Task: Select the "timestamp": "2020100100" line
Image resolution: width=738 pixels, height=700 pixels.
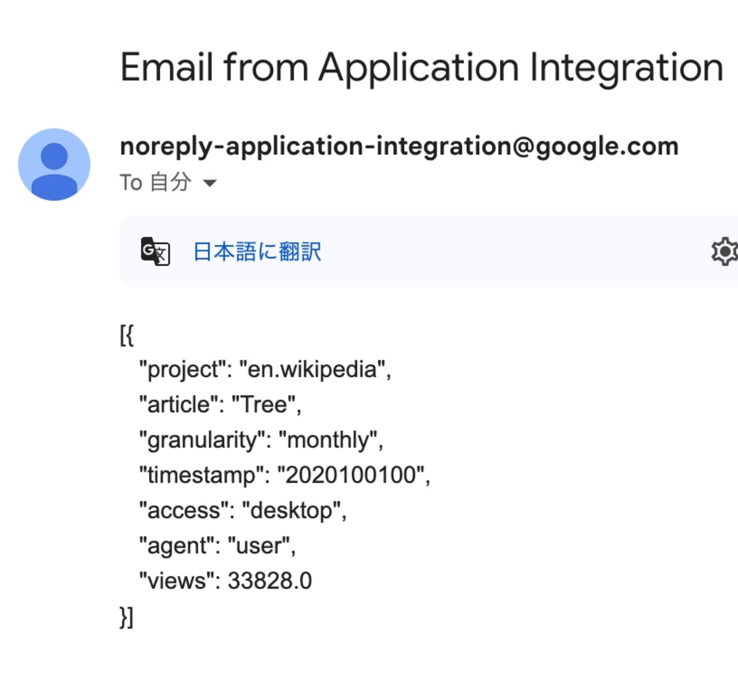Action: click(x=284, y=475)
